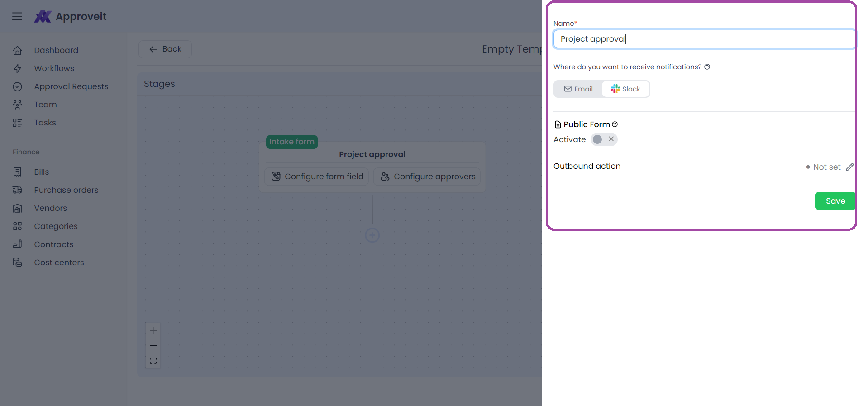Click the Dashboard home icon

click(x=18, y=50)
